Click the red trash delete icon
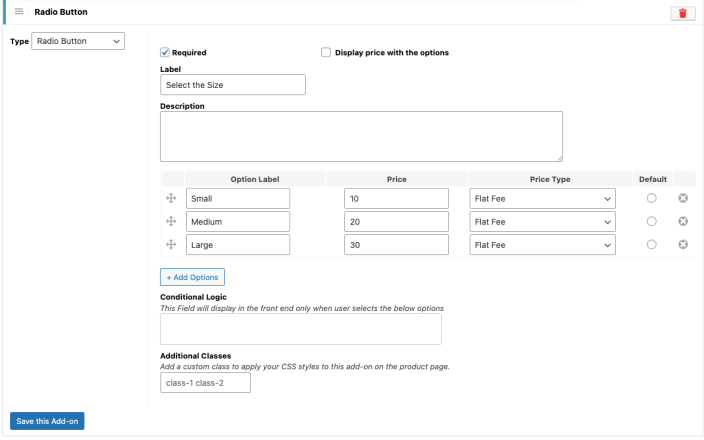 pos(683,13)
